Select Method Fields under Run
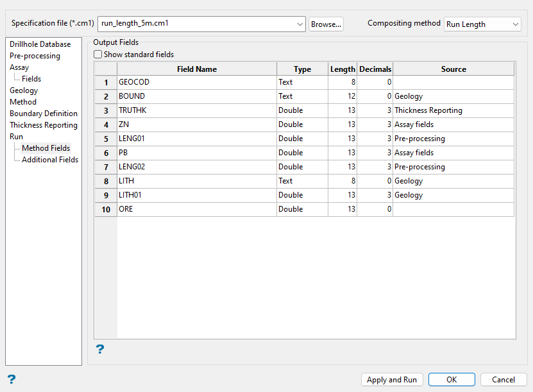 [46, 148]
